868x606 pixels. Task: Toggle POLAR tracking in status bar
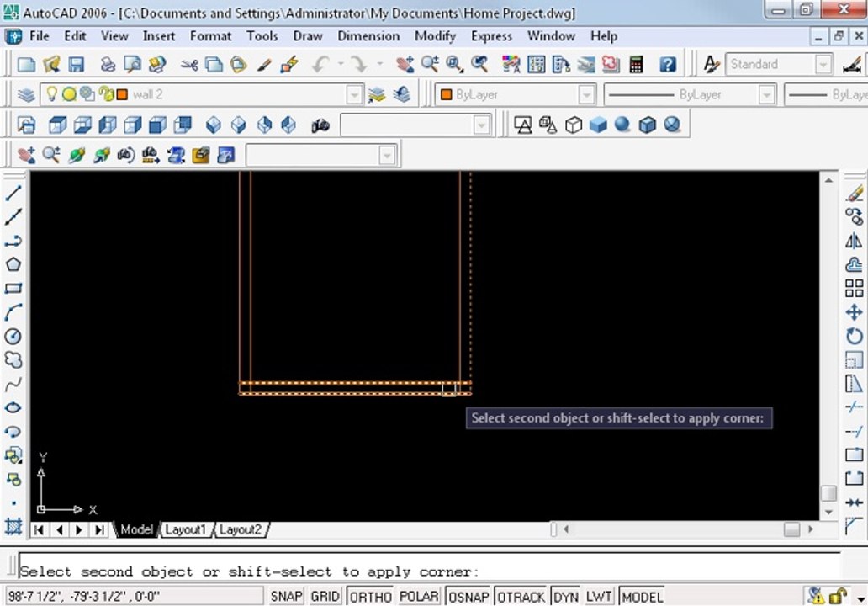point(419,597)
